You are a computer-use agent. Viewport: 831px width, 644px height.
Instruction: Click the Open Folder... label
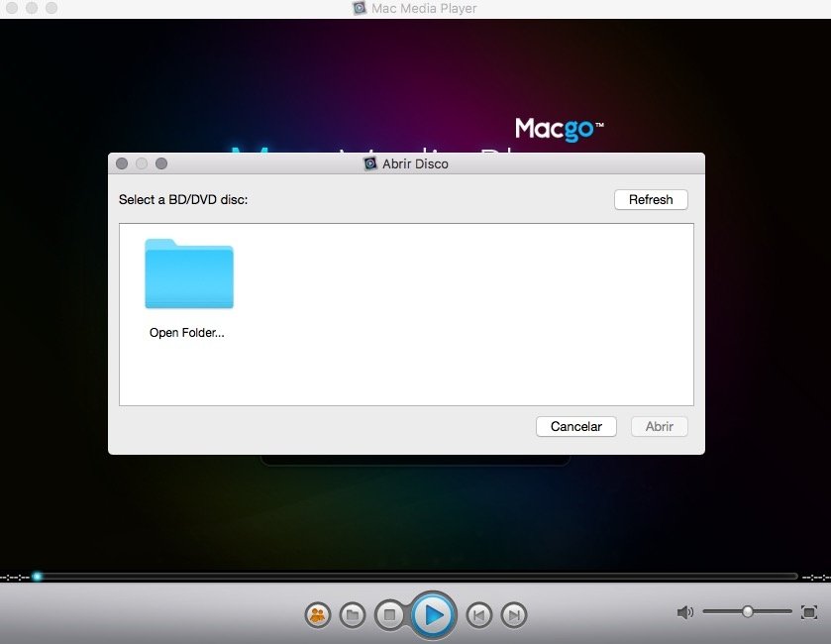point(187,333)
